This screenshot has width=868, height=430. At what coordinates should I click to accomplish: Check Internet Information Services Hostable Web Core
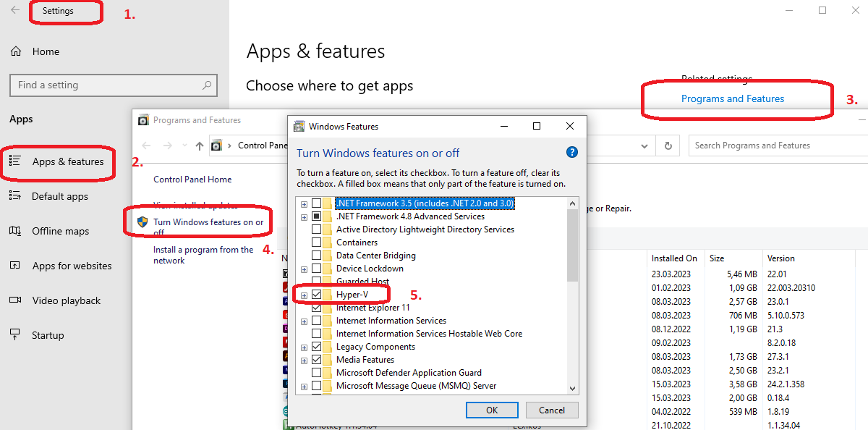click(x=316, y=334)
